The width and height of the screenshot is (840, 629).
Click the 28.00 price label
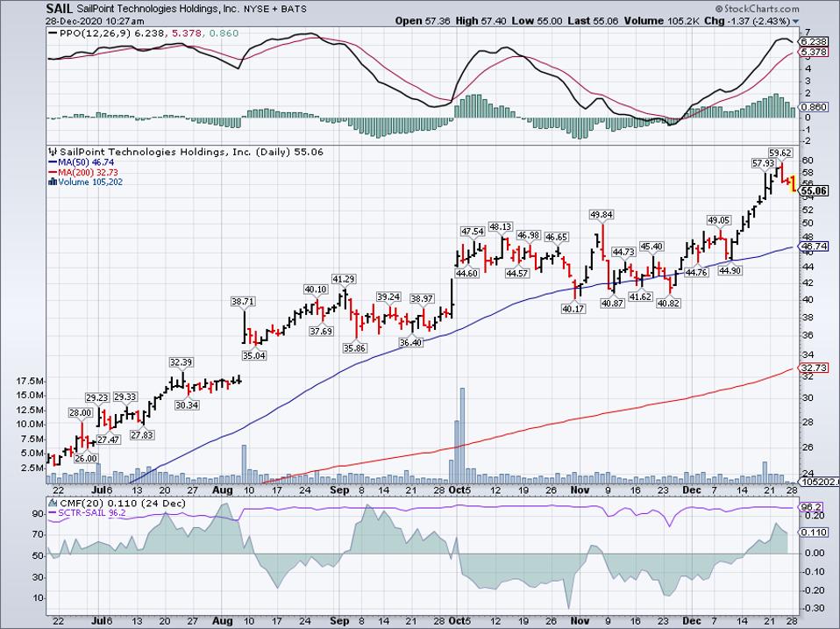81,412
